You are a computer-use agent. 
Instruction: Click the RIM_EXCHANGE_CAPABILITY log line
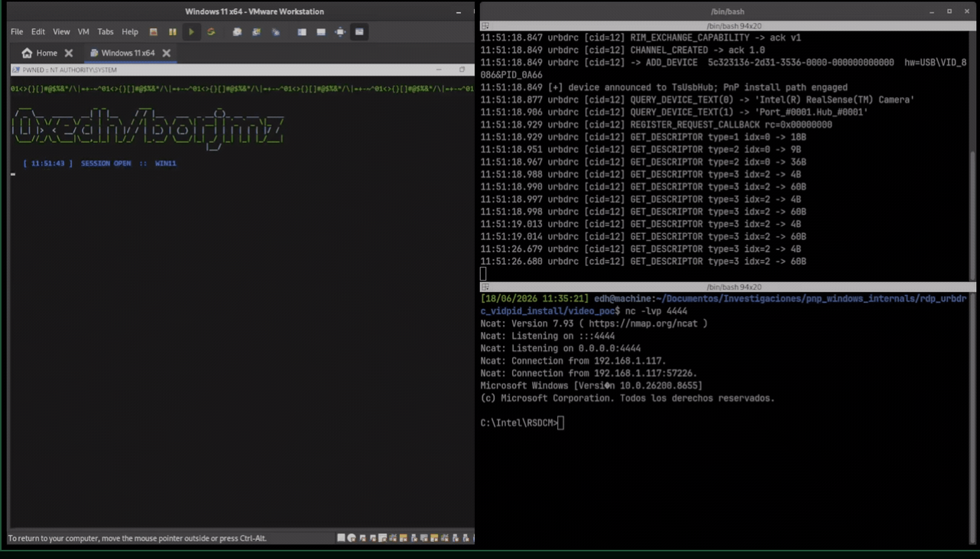[x=641, y=37]
